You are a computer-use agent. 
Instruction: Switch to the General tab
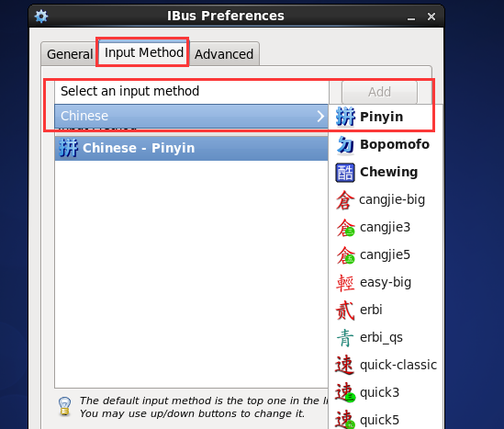(x=70, y=54)
